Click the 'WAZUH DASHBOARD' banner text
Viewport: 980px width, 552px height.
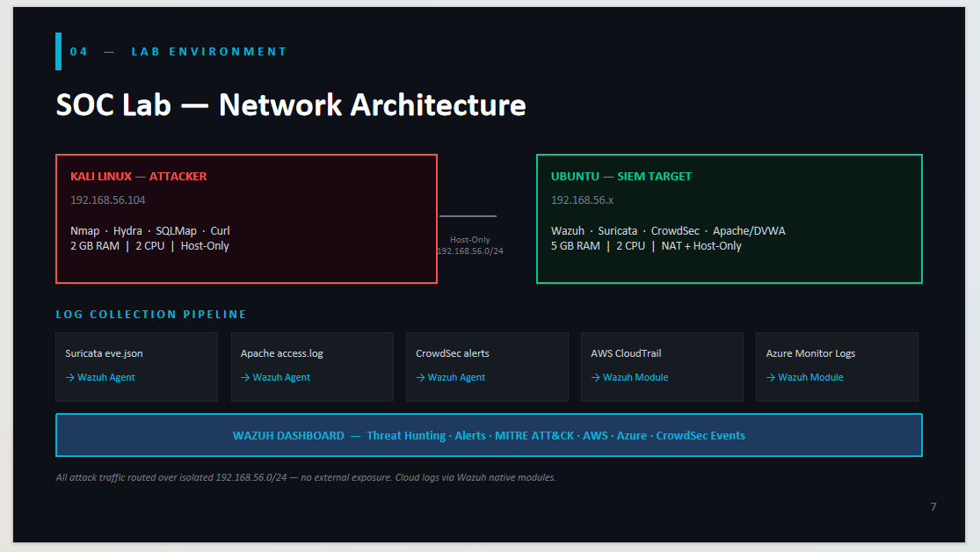pos(489,435)
